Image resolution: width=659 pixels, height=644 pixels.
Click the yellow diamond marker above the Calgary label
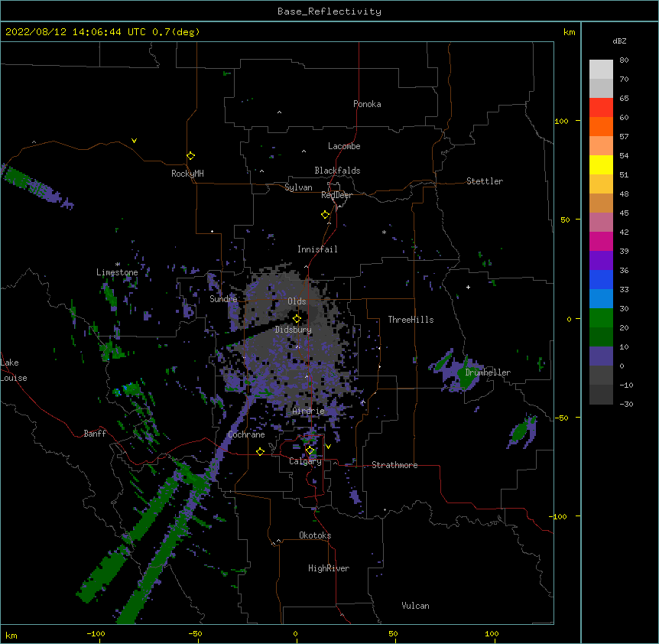point(310,450)
